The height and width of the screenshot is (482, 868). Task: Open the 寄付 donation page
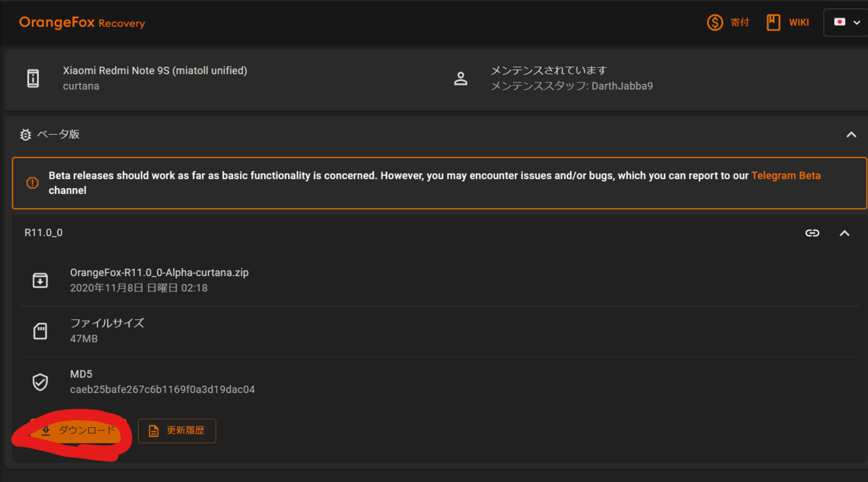pos(728,22)
